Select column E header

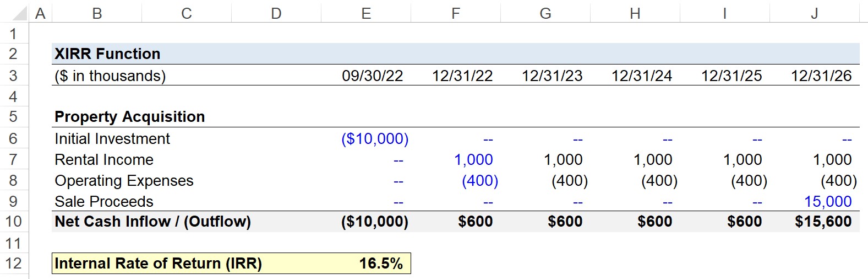[366, 13]
